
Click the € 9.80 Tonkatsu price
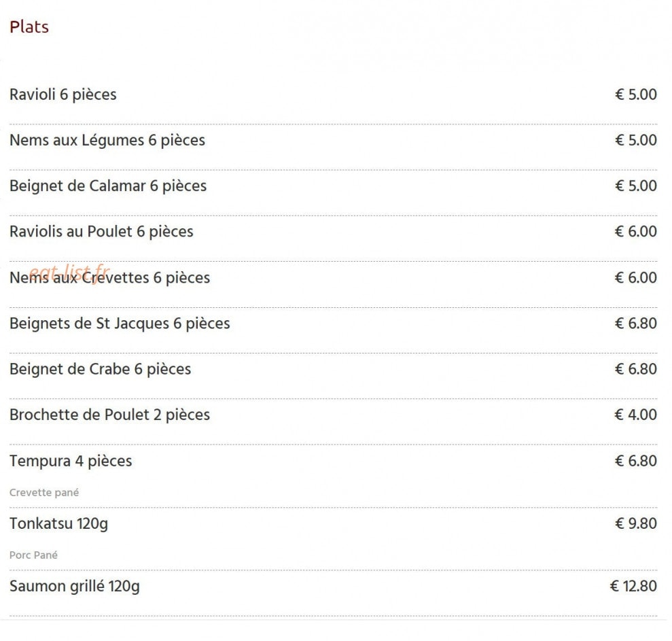coord(635,523)
